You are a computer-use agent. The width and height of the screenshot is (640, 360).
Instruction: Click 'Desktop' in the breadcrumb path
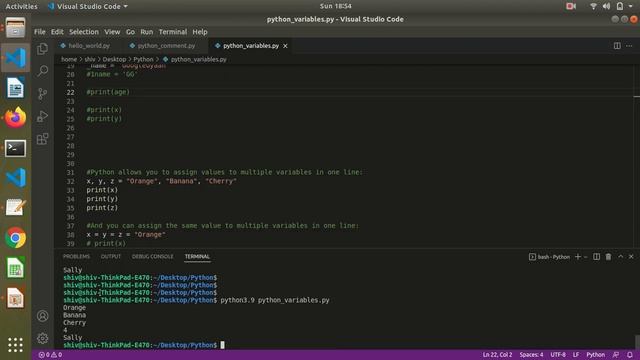click(114, 59)
